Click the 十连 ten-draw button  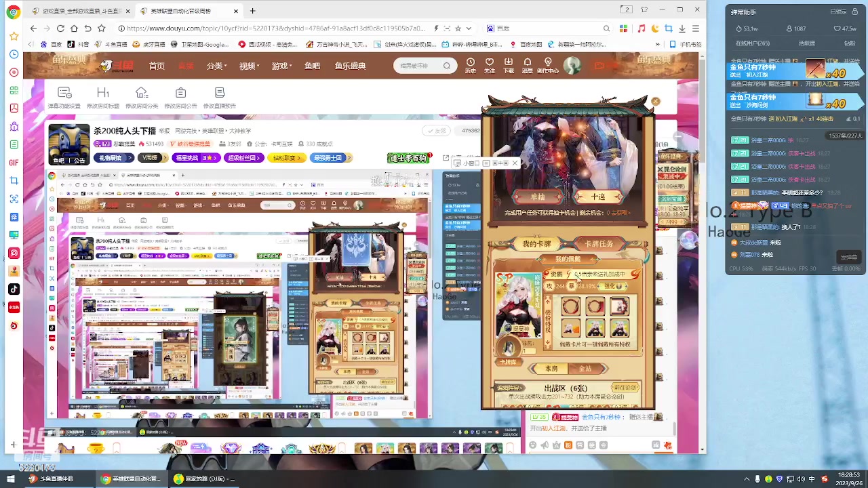(597, 197)
